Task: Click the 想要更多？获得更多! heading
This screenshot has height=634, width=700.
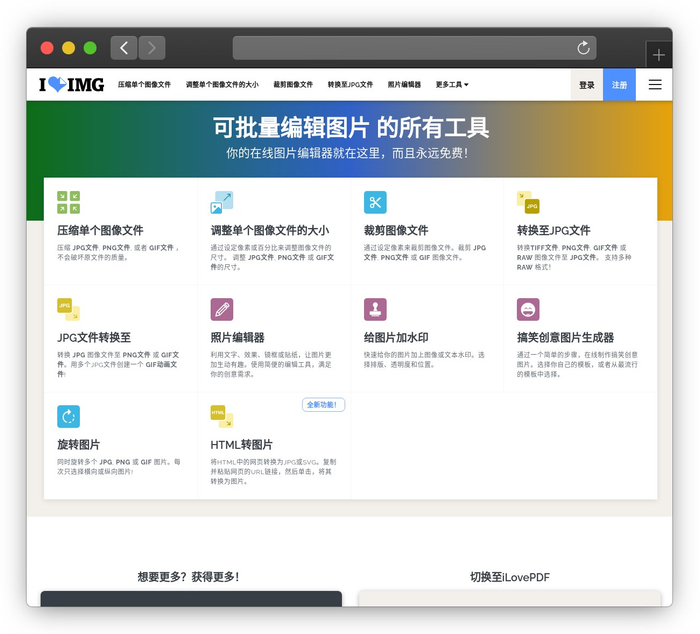Action: [188, 577]
